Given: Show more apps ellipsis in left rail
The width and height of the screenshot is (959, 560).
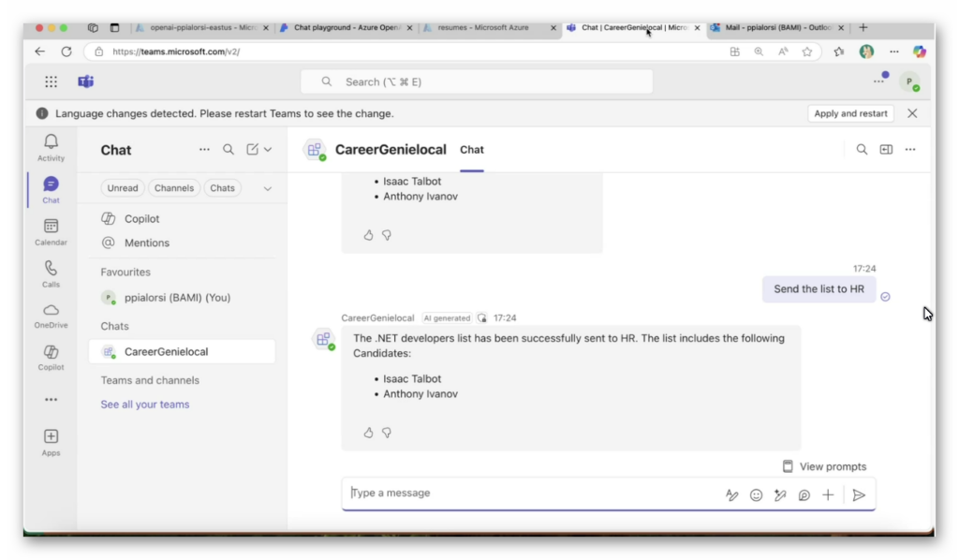Looking at the screenshot, I should 51,399.
